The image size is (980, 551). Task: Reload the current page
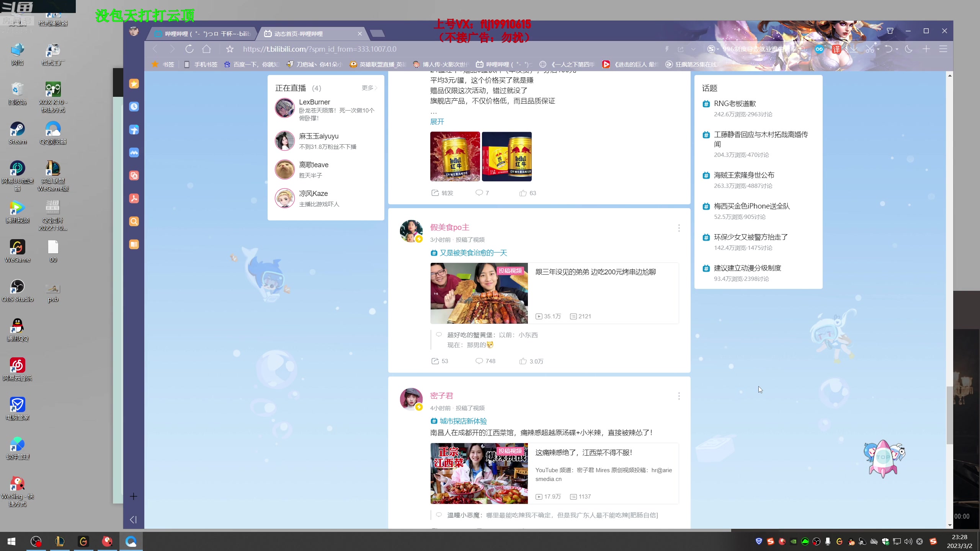[x=189, y=49]
